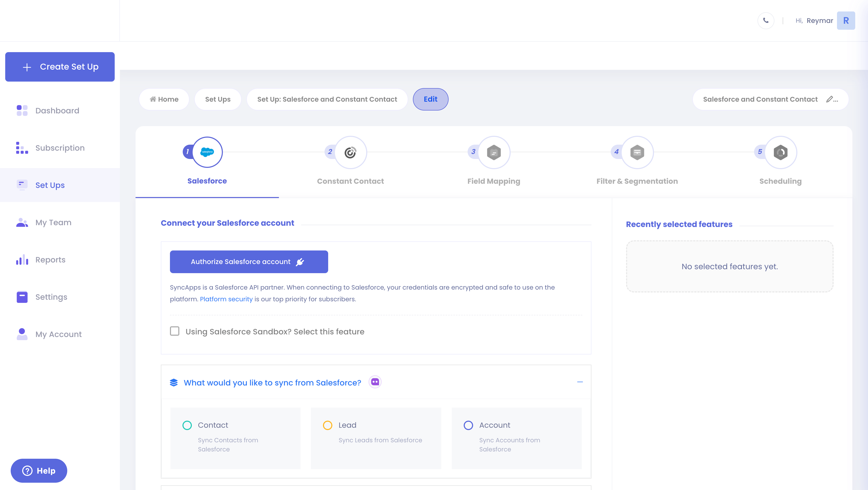The height and width of the screenshot is (490, 868).
Task: Click the Constant Contact step icon
Action: pos(350,152)
